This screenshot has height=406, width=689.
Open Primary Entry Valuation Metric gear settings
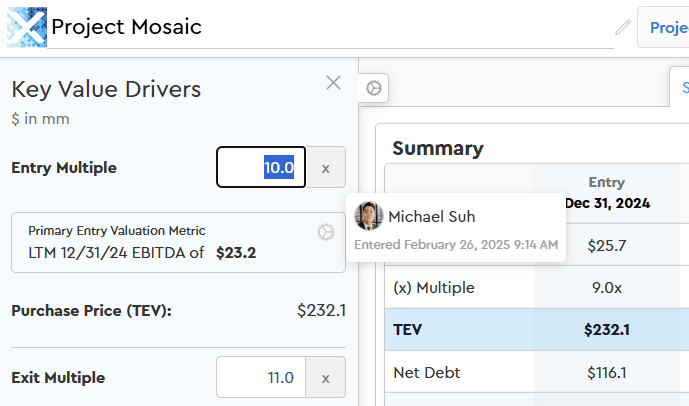325,232
